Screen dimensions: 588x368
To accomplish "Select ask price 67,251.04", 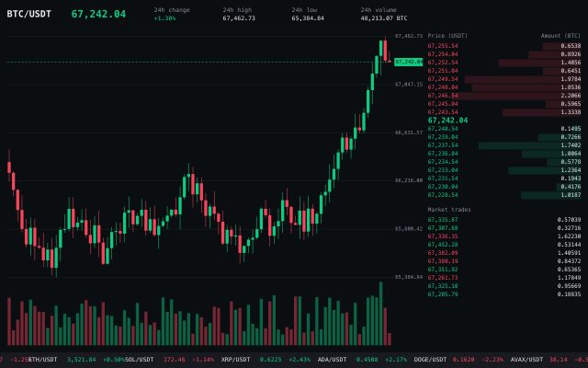I will click(443, 71).
